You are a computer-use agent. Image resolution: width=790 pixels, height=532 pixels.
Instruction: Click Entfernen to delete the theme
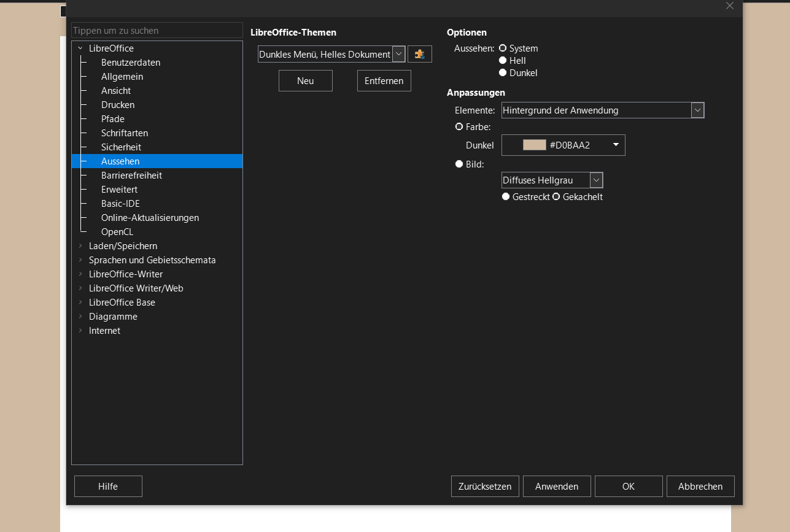(x=384, y=80)
